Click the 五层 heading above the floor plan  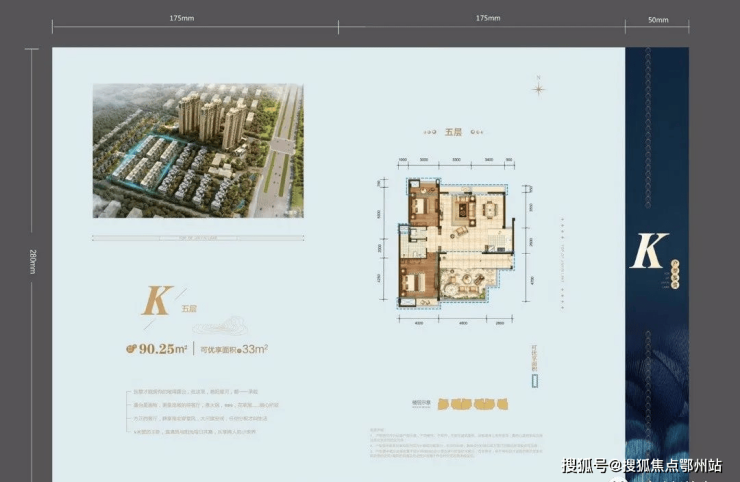453,132
